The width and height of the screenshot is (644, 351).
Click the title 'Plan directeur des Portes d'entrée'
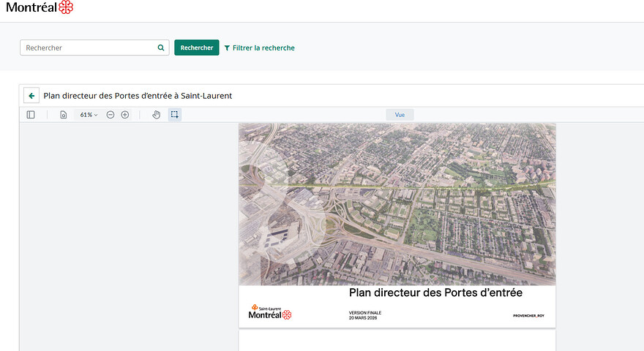click(435, 292)
